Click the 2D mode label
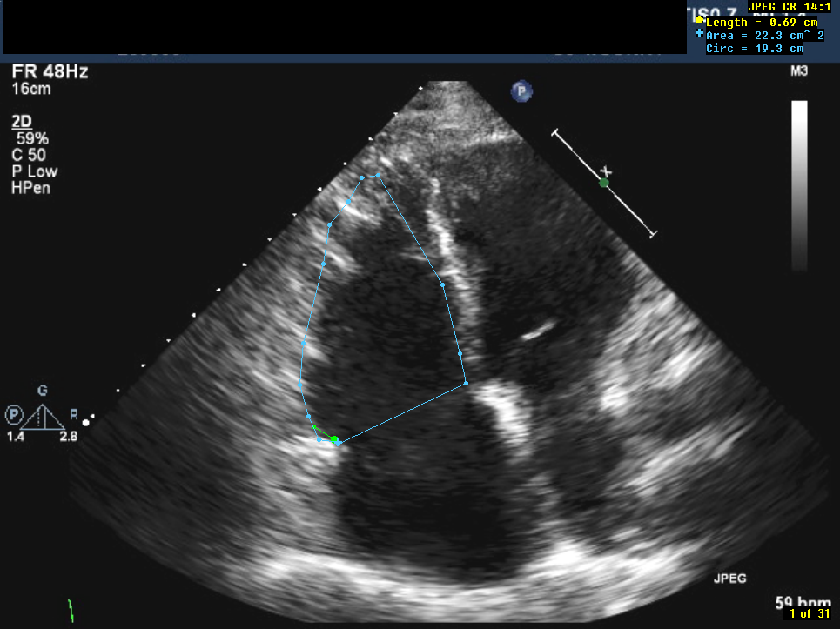Screen dimensions: 840x629 (23, 122)
